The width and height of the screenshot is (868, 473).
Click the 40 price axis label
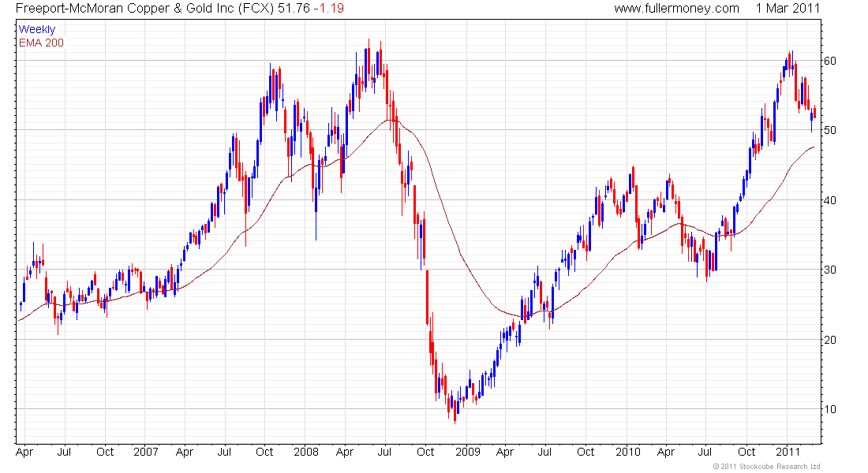pos(830,200)
